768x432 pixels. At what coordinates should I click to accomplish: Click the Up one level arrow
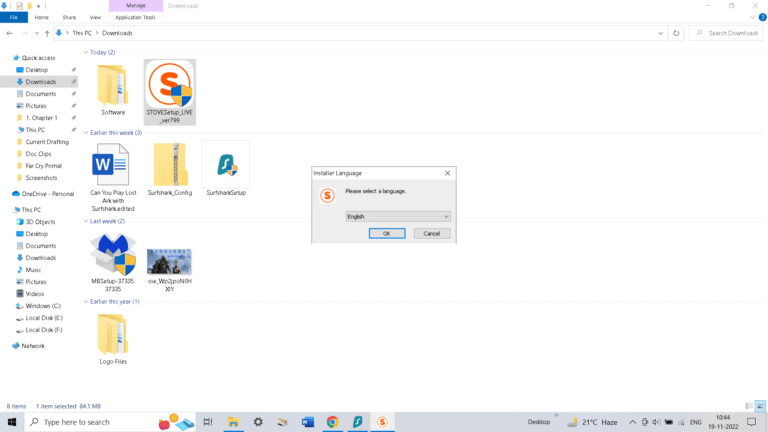47,33
